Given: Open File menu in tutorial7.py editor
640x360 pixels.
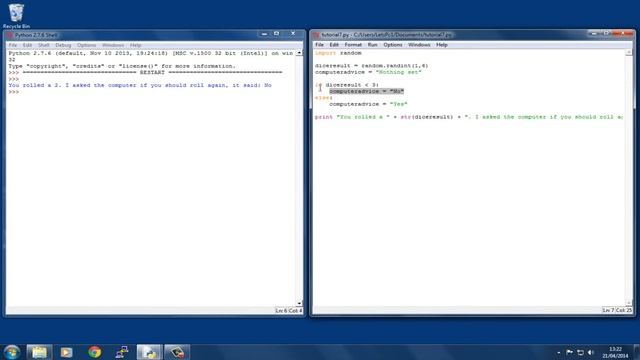Looking at the screenshot, I should point(319,45).
